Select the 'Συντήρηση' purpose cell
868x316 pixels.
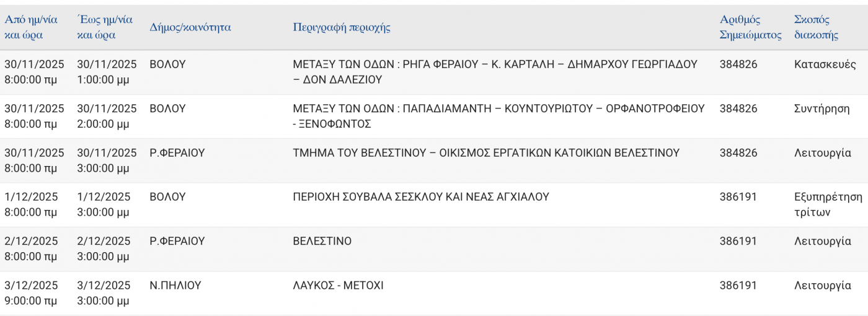(x=821, y=108)
